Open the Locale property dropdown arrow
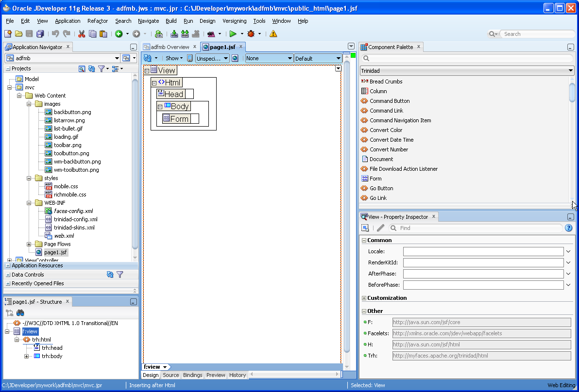 coord(568,251)
